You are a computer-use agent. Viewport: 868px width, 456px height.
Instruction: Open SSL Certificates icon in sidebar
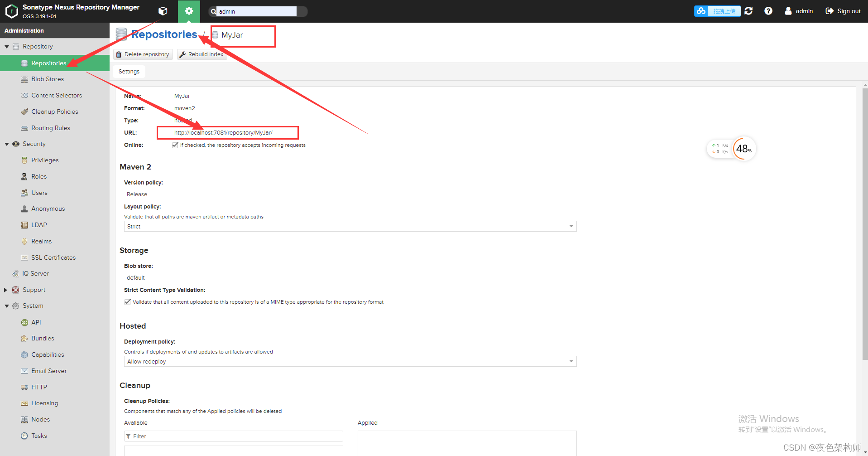tap(24, 258)
